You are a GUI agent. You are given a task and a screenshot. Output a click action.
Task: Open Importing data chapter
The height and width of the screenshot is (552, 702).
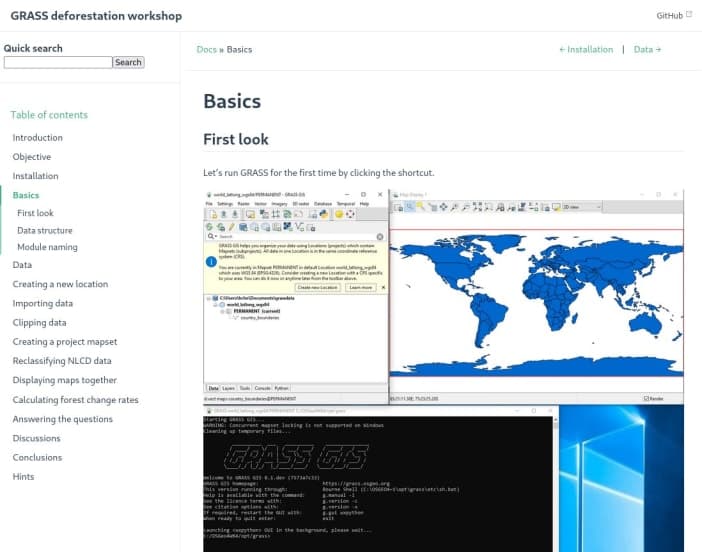click(x=43, y=303)
